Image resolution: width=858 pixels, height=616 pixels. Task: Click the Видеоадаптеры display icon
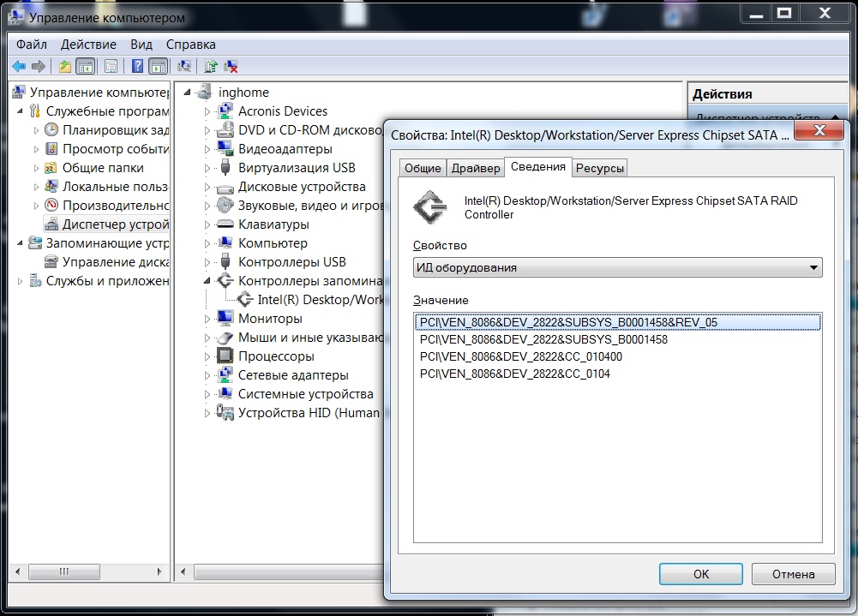(x=225, y=149)
